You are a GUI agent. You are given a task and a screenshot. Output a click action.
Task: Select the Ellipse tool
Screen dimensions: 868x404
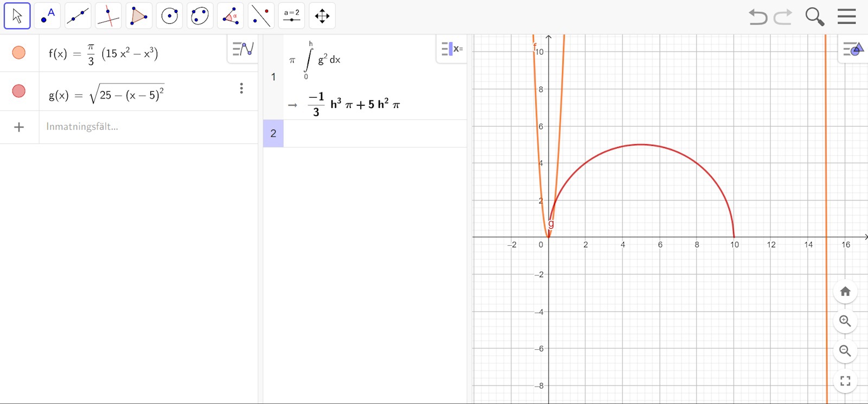coord(200,16)
